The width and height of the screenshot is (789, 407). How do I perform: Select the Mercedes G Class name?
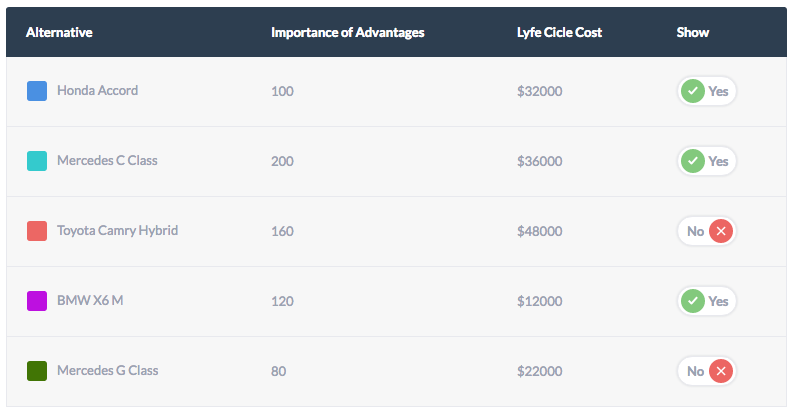pos(108,370)
